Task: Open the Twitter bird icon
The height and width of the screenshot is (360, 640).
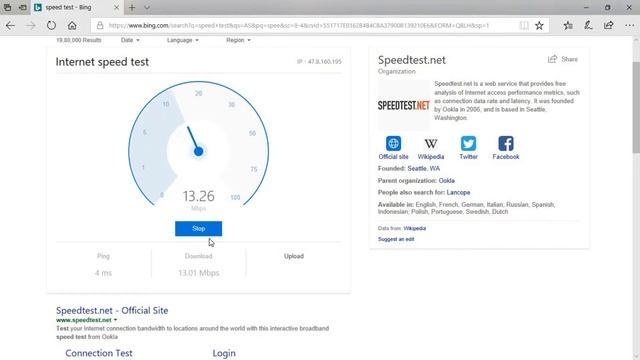Action: click(x=468, y=144)
